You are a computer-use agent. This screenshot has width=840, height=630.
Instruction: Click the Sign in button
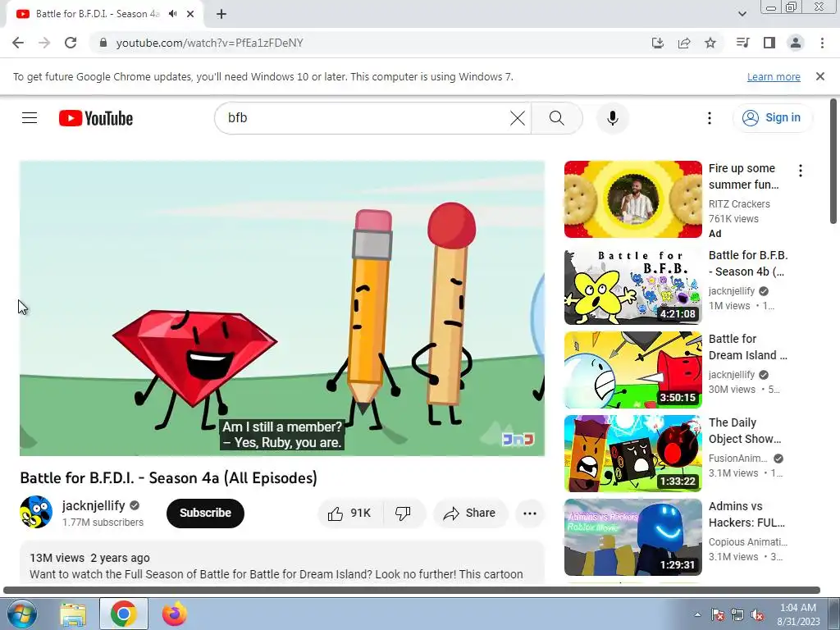coord(772,118)
